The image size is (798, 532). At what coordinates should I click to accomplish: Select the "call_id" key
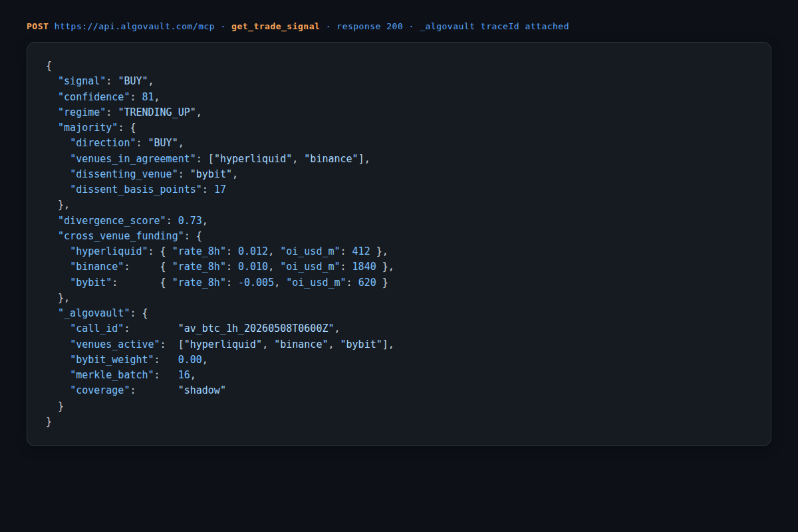[98, 329]
